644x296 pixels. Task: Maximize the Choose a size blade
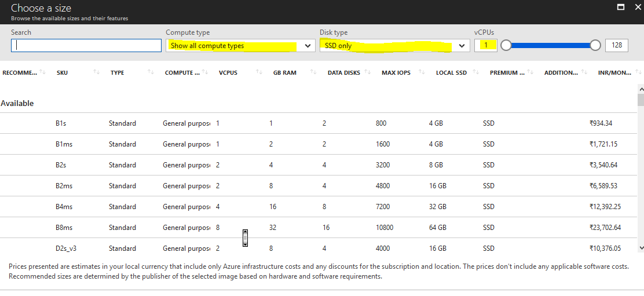coord(621,7)
